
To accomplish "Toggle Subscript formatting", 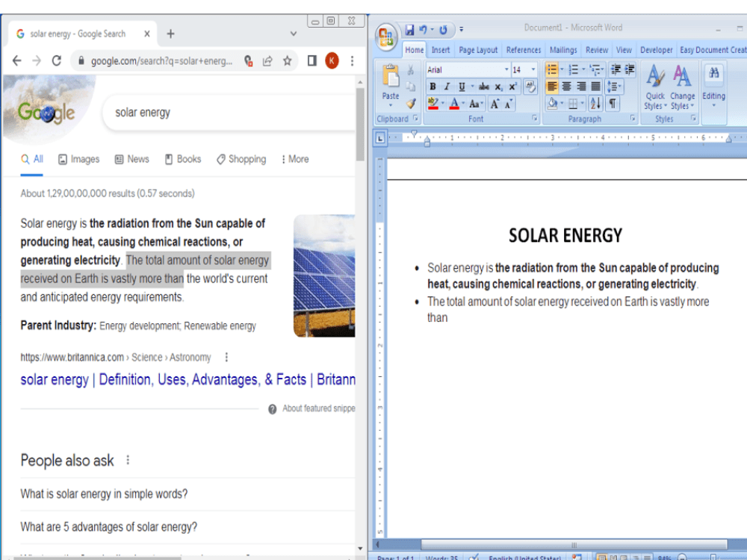I will point(498,87).
